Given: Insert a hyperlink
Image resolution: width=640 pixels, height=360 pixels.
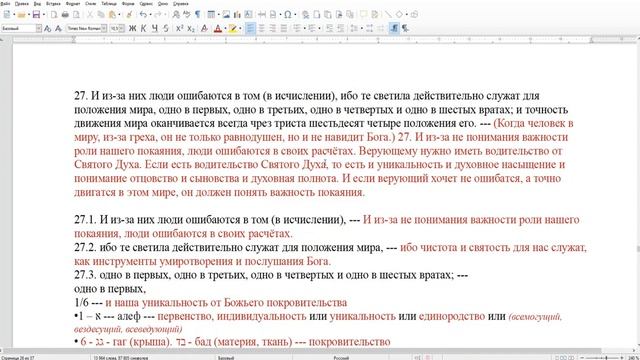Looking at the screenshot, I should (305, 15).
